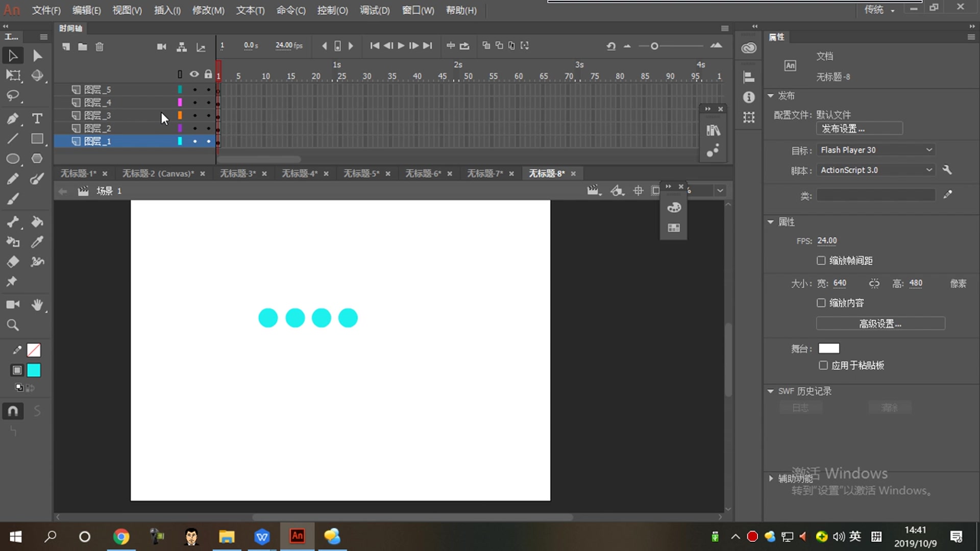980x551 pixels.
Task: Enable the 缩放内容 checkbox
Action: 821,303
